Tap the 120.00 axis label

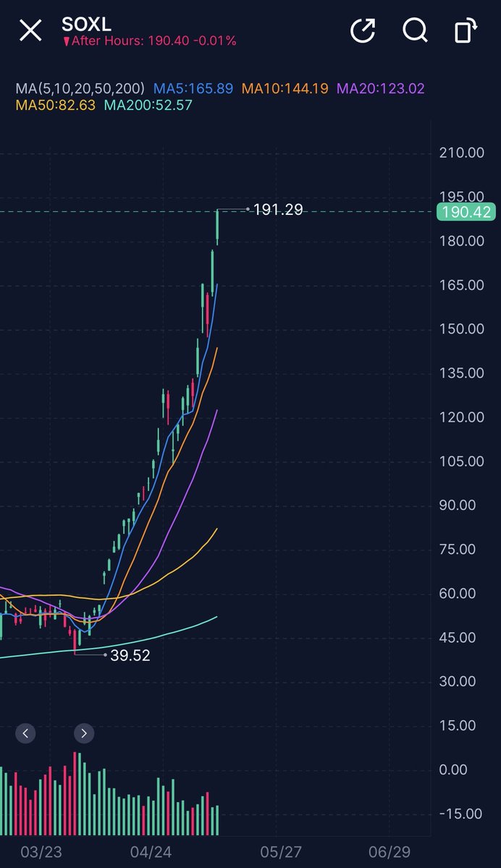pyautogui.click(x=461, y=417)
